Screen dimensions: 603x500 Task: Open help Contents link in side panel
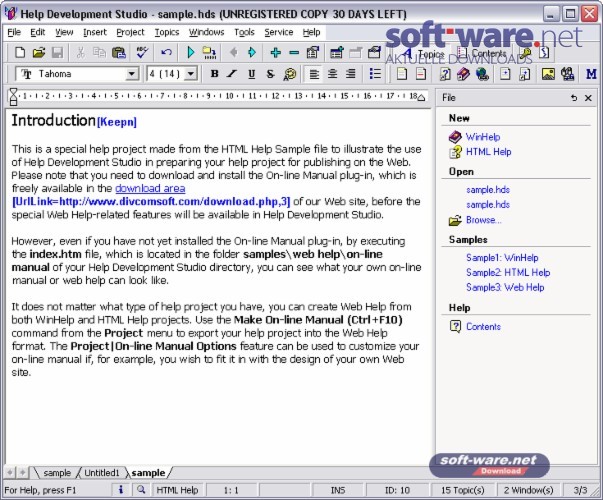[x=483, y=327]
